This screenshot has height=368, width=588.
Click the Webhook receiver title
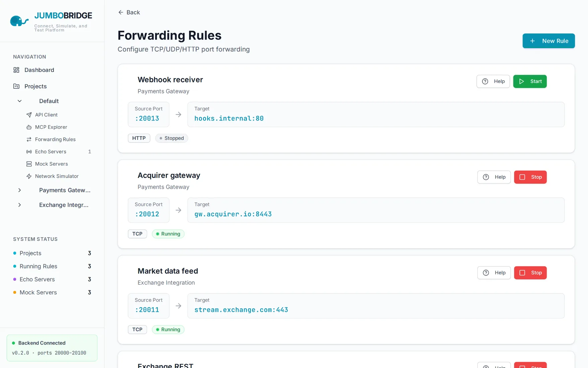click(x=170, y=80)
